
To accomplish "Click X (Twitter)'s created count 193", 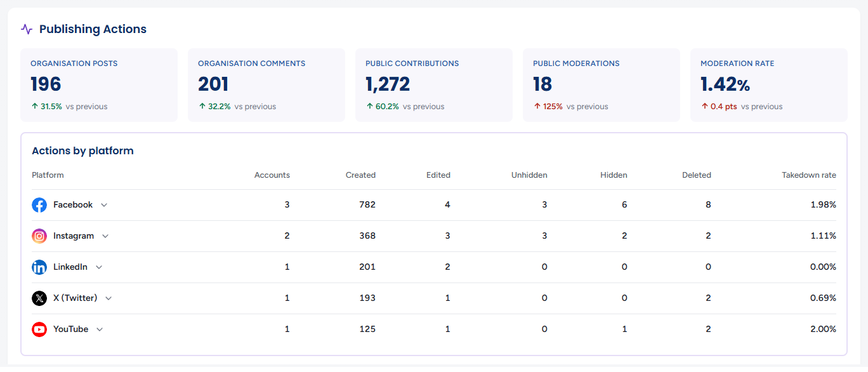I will click(367, 298).
